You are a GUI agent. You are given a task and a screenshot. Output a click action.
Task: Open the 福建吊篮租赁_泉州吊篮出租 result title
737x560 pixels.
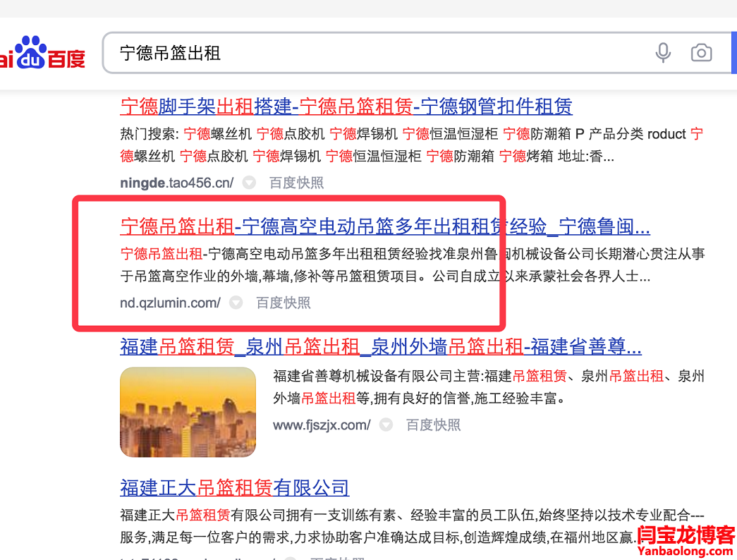click(x=380, y=346)
